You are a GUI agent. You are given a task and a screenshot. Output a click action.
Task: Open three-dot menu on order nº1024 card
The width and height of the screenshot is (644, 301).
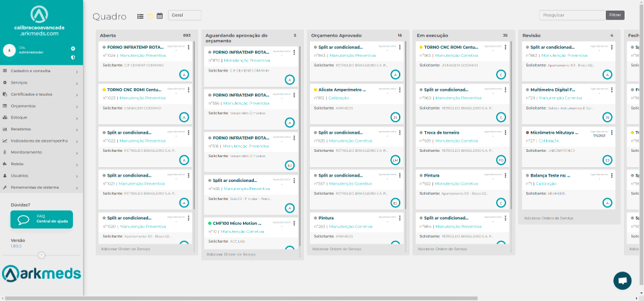[x=189, y=47]
